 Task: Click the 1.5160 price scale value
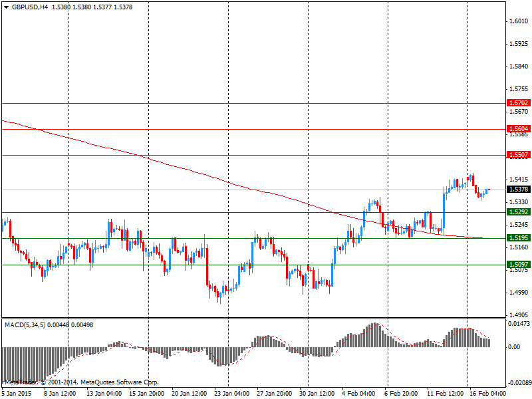pyautogui.click(x=519, y=247)
